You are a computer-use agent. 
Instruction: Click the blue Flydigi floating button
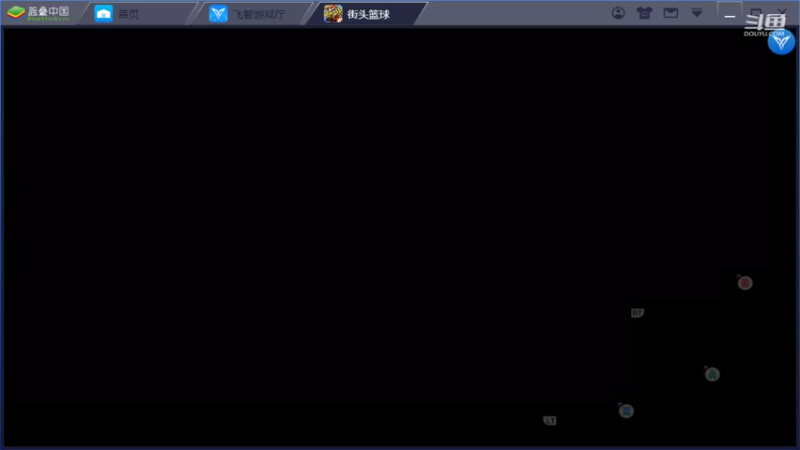[x=781, y=42]
